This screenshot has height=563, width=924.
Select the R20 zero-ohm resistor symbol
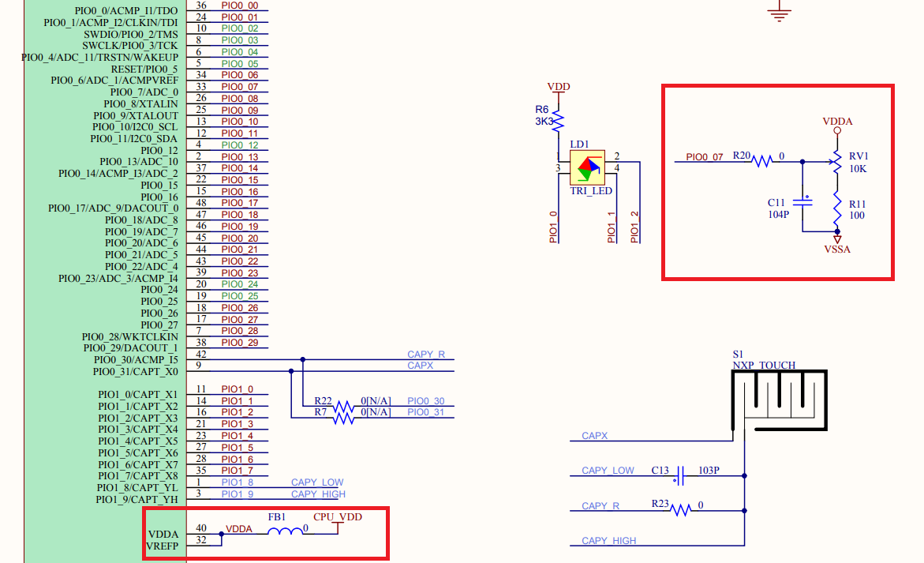tap(762, 161)
